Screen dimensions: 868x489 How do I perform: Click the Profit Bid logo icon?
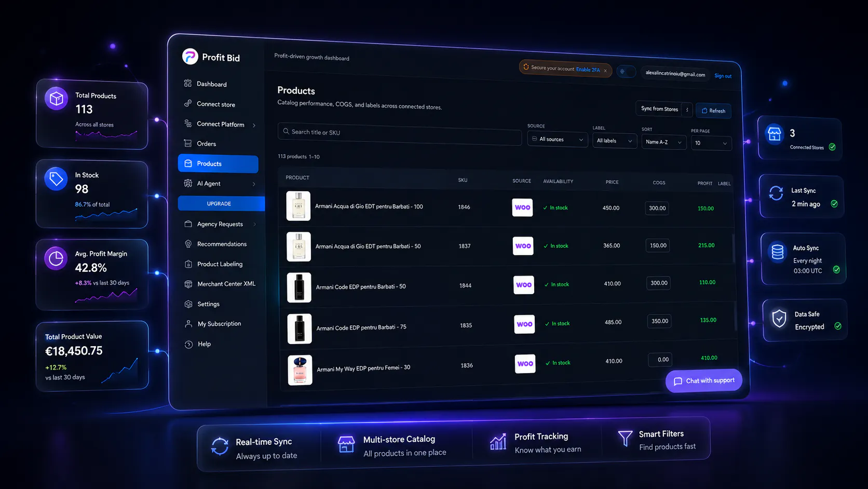coord(190,56)
